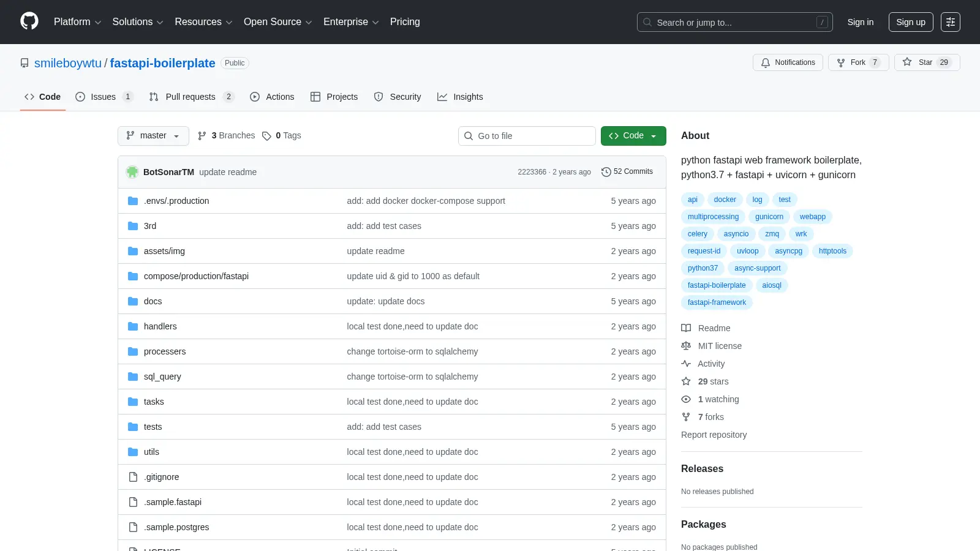Click the 'update readme' latest commit message
The height and width of the screenshot is (551, 980).
click(x=228, y=172)
